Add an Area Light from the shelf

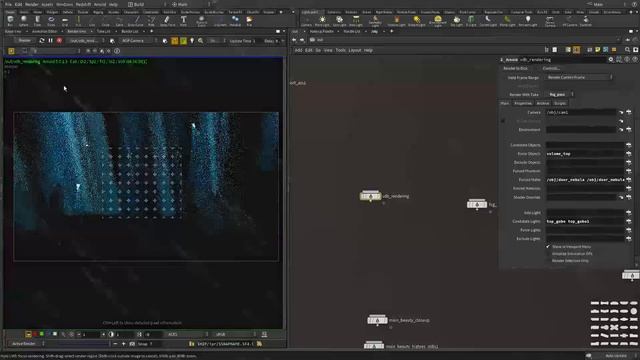[x=356, y=21]
